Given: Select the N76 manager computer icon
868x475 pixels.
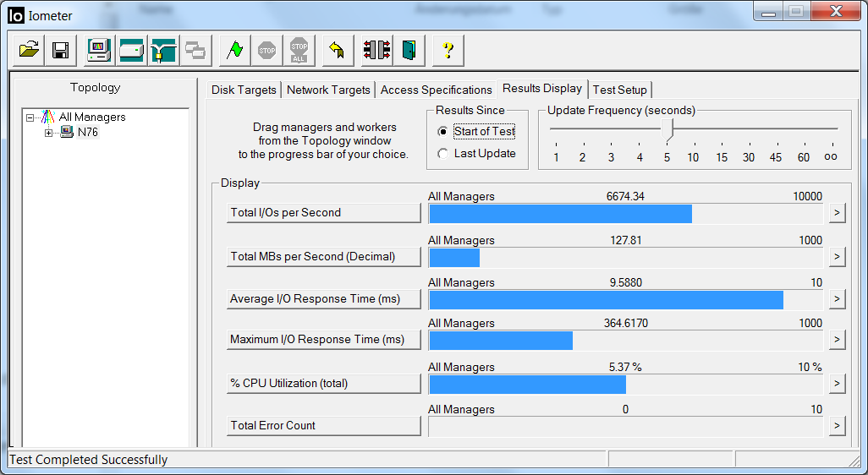Looking at the screenshot, I should 67,132.
